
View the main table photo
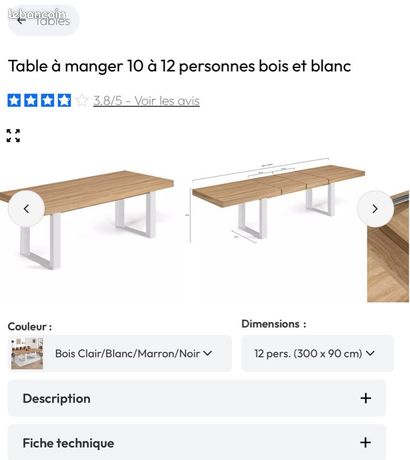(x=87, y=220)
